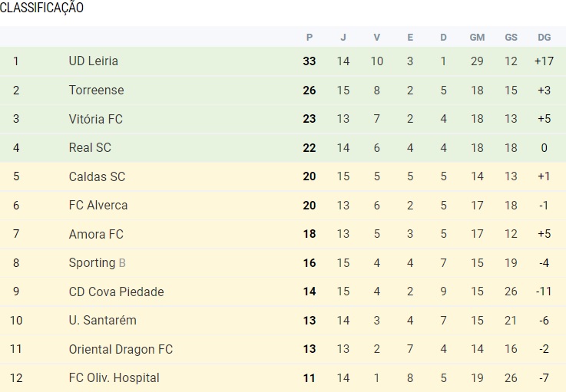Viewport: 566px width, 392px height.
Task: Click FC Alverca in the table
Action: tap(98, 205)
